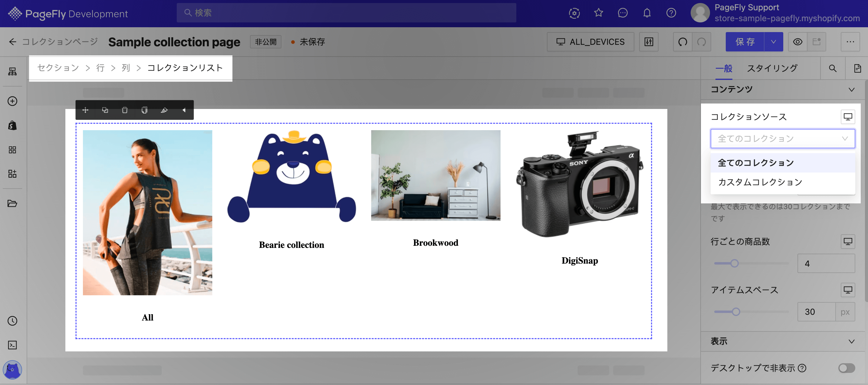Click the undo arrow button
Image resolution: width=868 pixels, height=385 pixels.
point(683,42)
